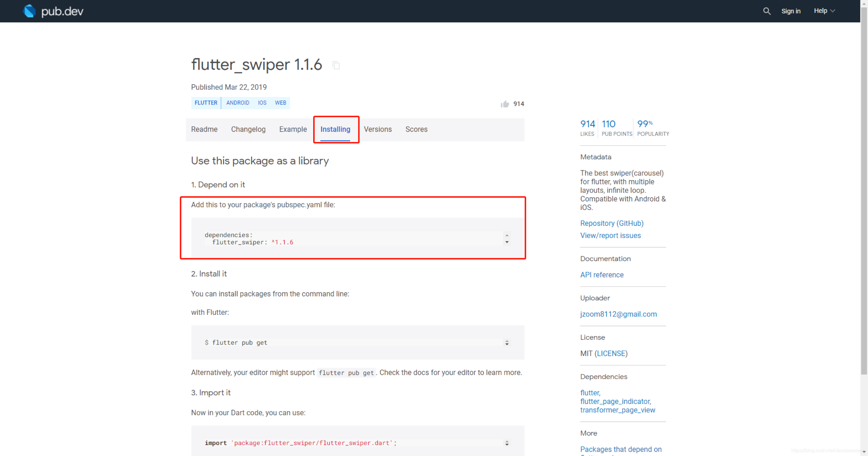Click dependencies code block scroll-down arrow
Viewport: 868px width, 456px height.
(507, 242)
